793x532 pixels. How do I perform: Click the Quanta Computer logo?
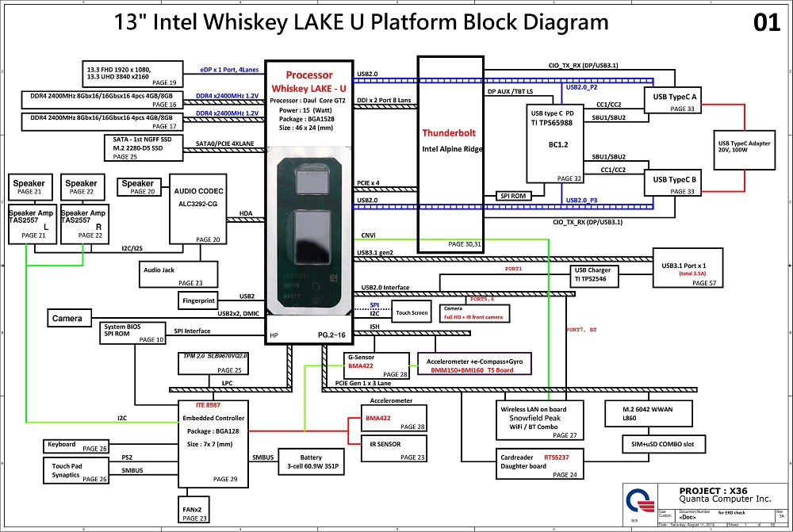(639, 501)
